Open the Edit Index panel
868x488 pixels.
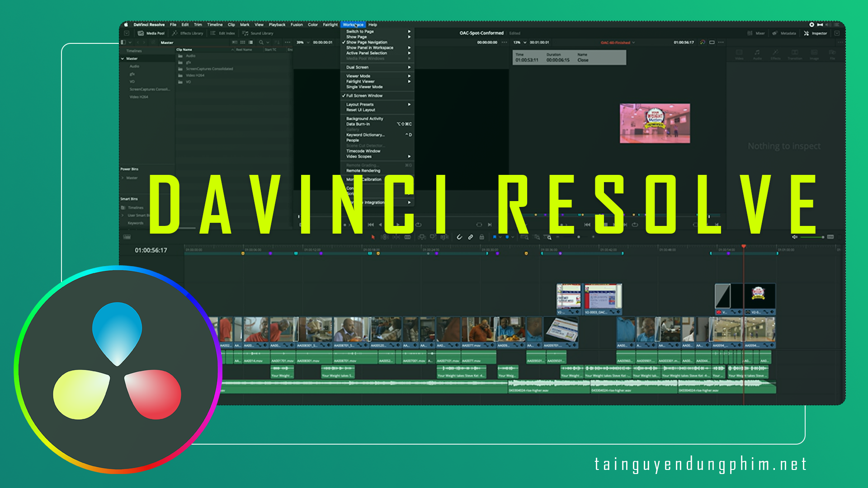coord(223,33)
